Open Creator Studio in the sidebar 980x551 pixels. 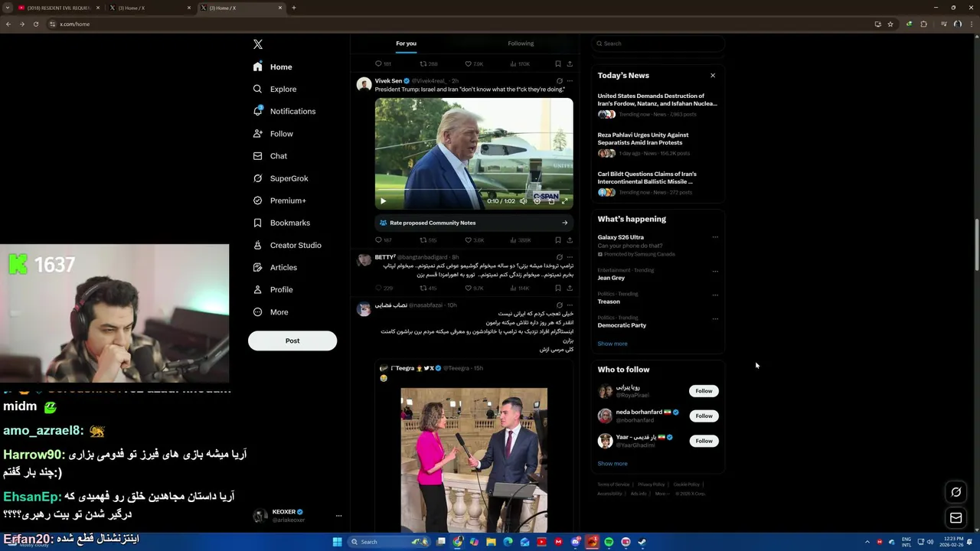point(287,245)
